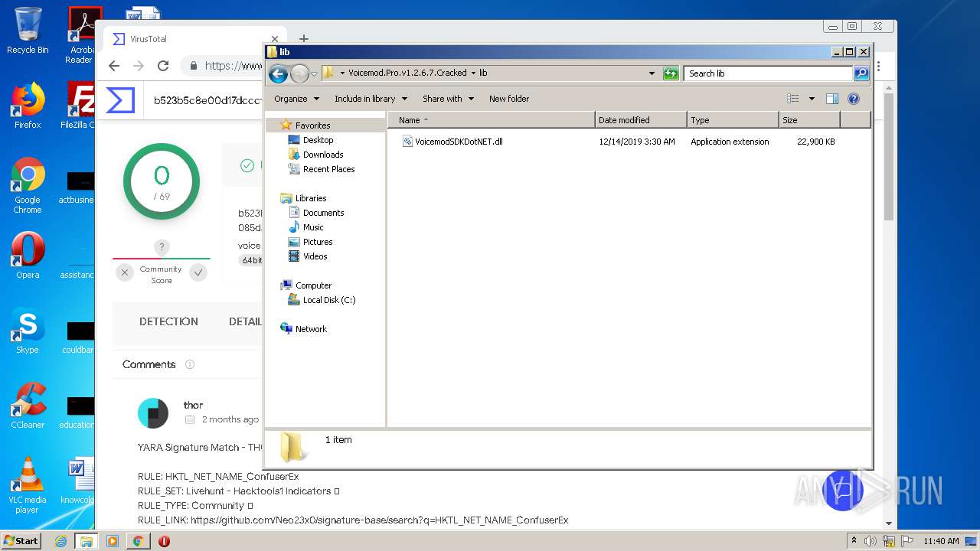Click the New folder button
980x551 pixels.
click(x=509, y=99)
